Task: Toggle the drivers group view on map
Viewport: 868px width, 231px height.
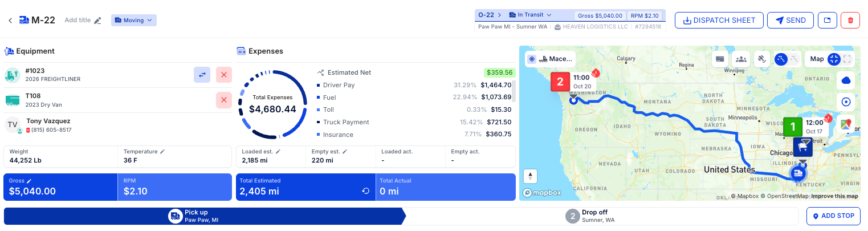Action: pyautogui.click(x=740, y=59)
